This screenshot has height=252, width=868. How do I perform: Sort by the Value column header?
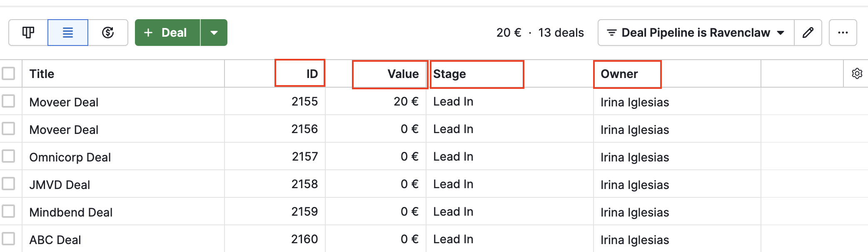pos(403,74)
